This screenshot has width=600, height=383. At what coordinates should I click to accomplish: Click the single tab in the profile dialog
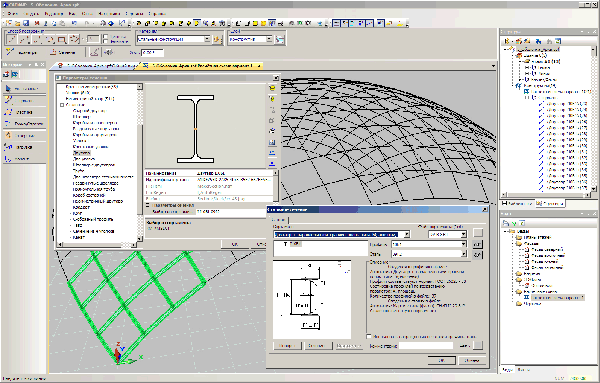point(278,220)
